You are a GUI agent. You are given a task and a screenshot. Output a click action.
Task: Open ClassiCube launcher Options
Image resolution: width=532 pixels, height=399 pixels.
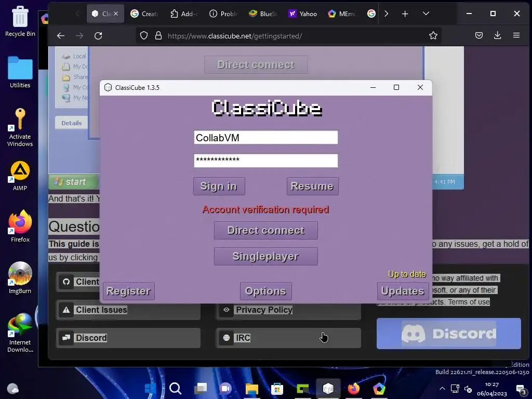pos(265,291)
